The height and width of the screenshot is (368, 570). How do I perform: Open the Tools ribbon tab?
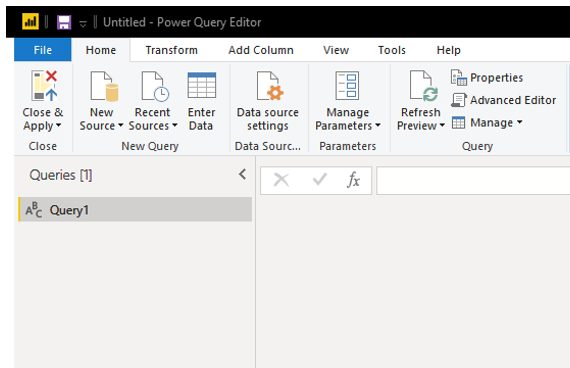392,50
